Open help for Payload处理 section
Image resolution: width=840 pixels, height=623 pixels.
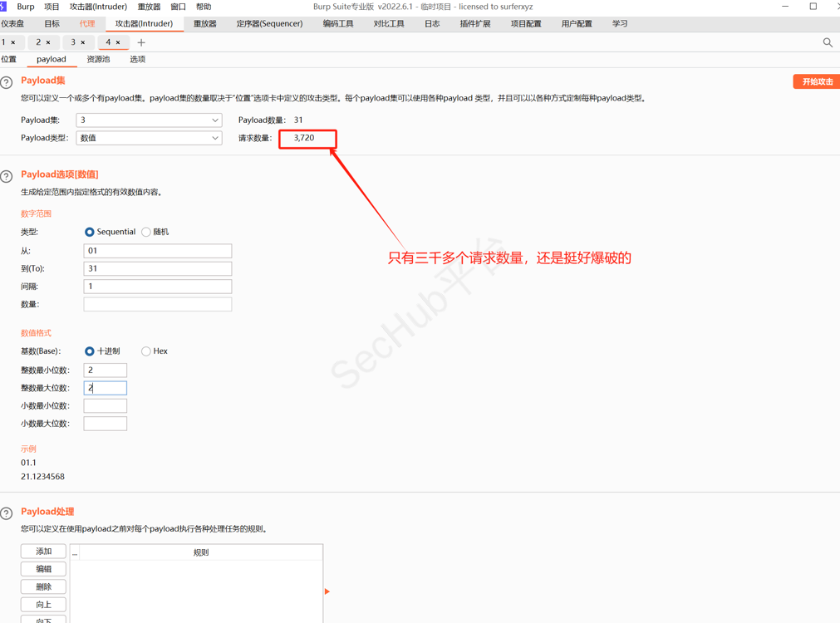tap(7, 513)
